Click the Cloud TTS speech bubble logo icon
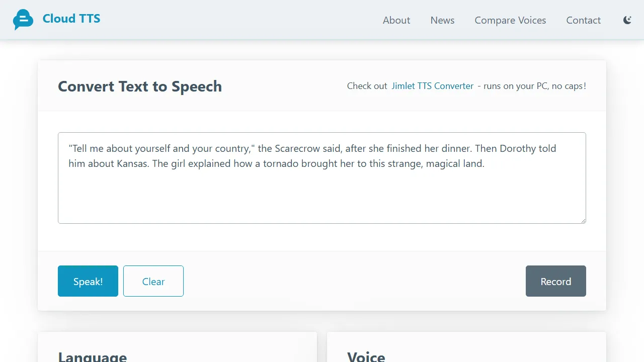Screen dimensions: 644x362 [23, 20]
